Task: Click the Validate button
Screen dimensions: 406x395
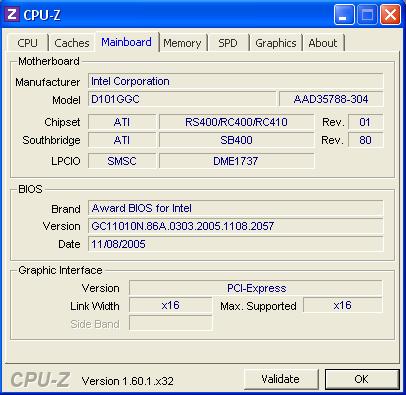Action: click(x=280, y=379)
